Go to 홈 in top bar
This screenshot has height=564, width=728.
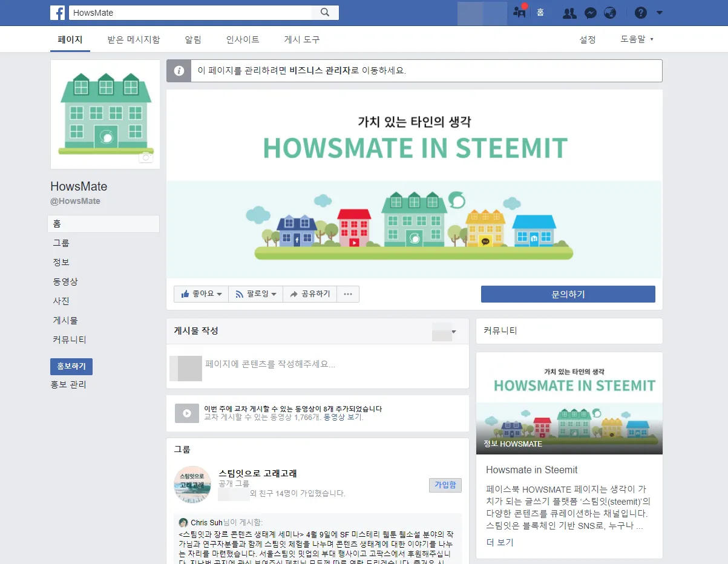pos(540,12)
